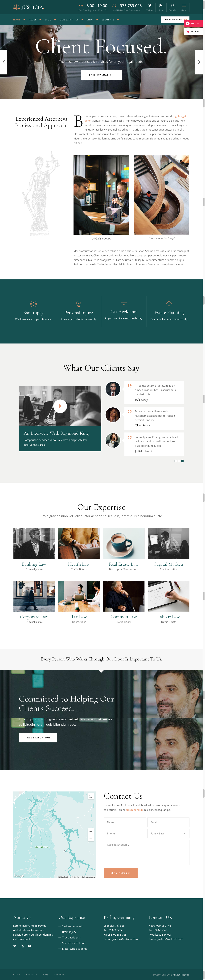Expand the Family Law dropdown
The height and width of the screenshot is (980, 205).
point(168,833)
